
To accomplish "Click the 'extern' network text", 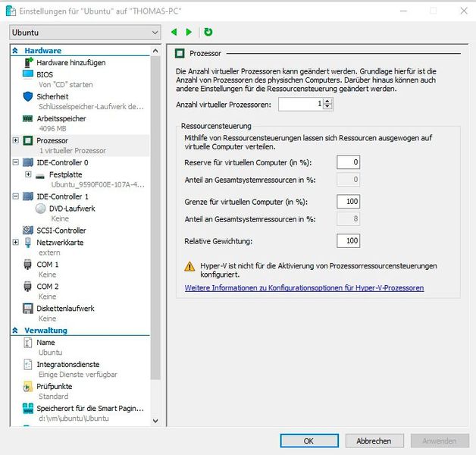I will coord(49,253).
